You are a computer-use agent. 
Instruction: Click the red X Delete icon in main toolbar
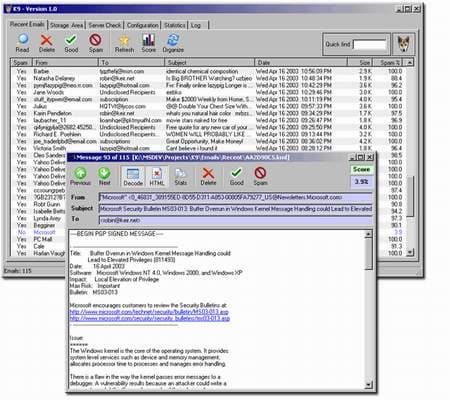pos(46,43)
